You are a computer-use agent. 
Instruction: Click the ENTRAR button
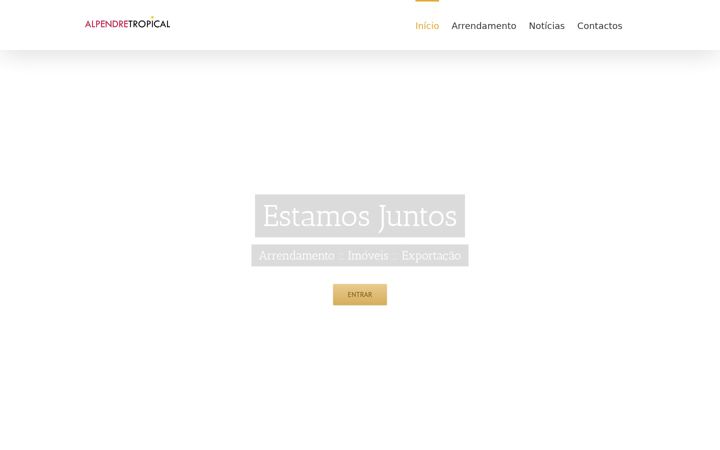point(360,294)
